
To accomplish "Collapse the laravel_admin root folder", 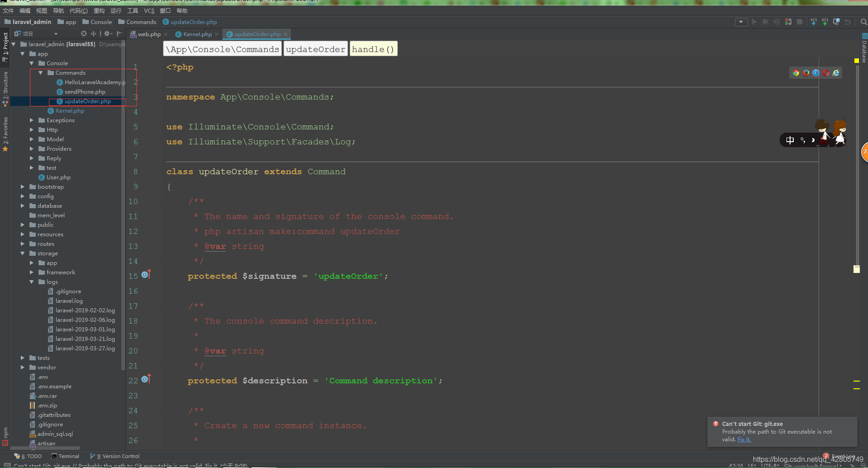I will point(14,44).
